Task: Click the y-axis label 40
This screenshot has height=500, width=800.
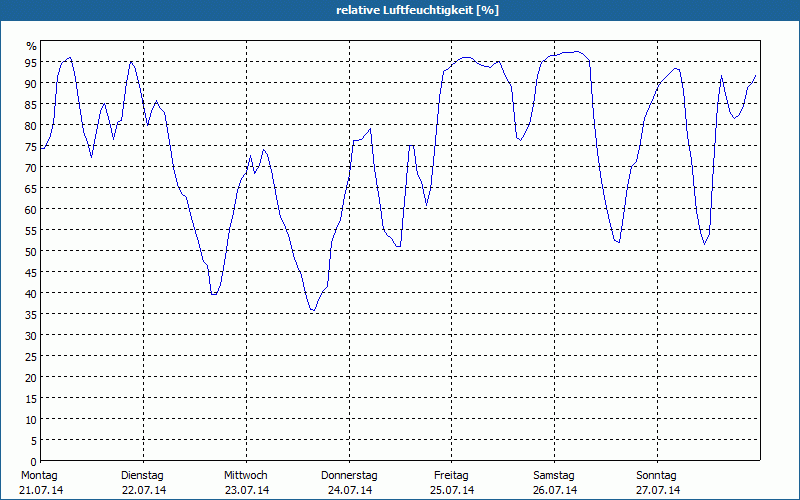Action: (31, 294)
